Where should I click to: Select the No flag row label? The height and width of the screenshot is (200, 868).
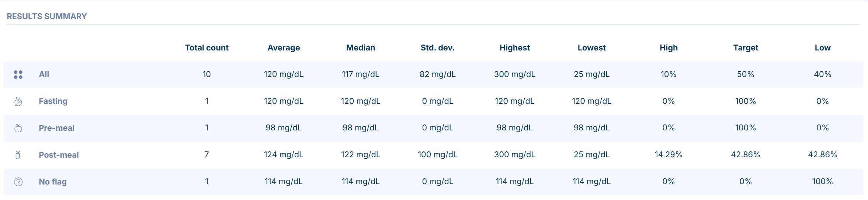click(53, 182)
